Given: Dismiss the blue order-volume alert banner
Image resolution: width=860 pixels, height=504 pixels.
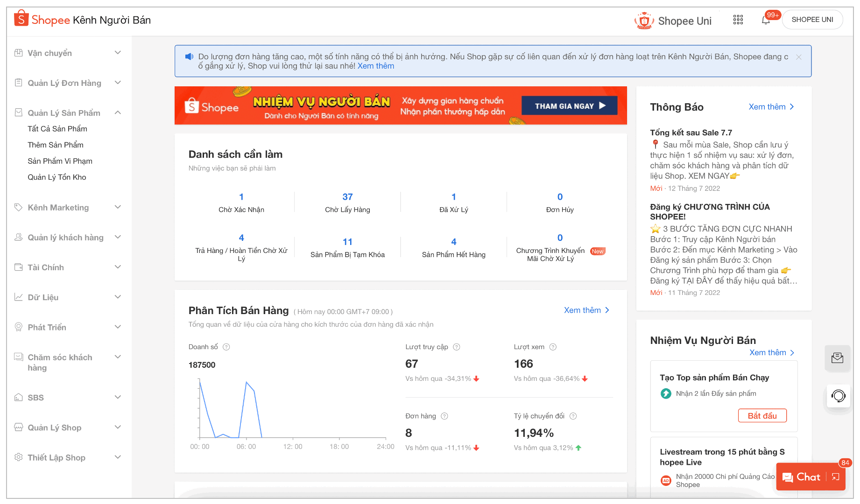Looking at the screenshot, I should 799,56.
